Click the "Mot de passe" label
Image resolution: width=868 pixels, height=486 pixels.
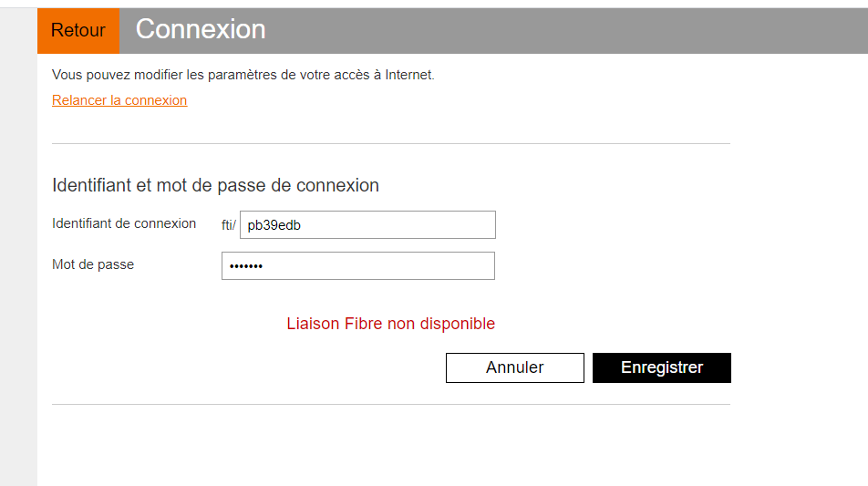93,264
